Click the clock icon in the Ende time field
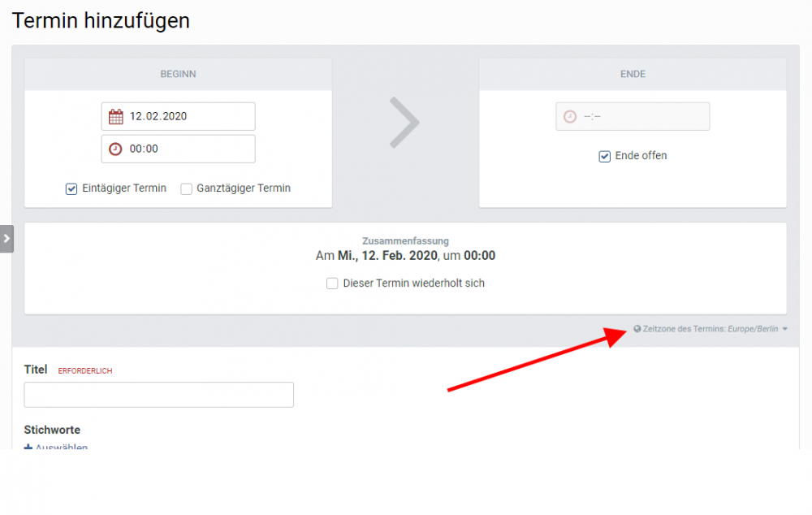 coord(569,116)
